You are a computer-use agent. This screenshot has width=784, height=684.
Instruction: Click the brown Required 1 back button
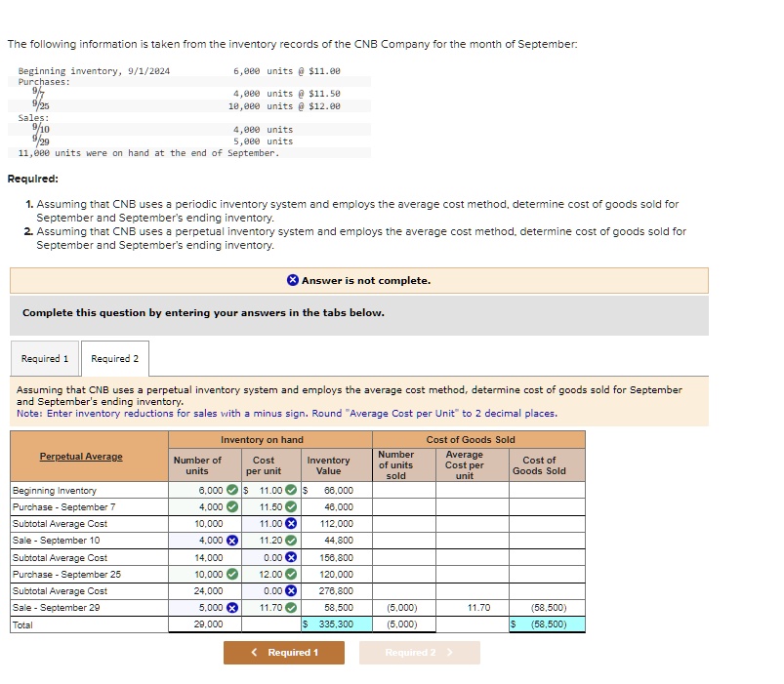coord(284,652)
